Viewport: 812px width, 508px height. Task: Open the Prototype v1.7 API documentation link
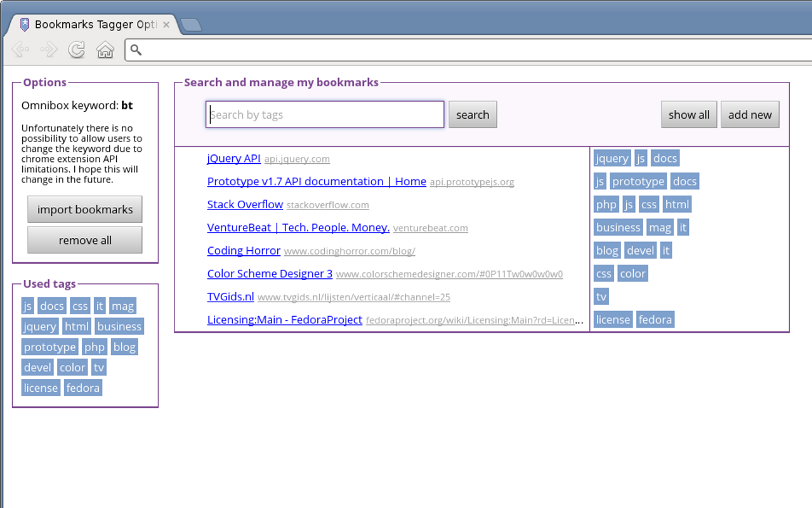point(317,182)
